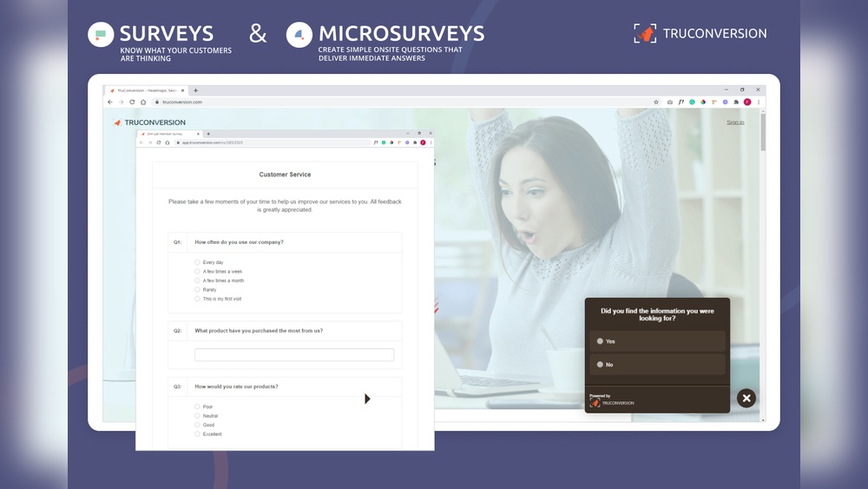Viewport: 868px width, 489px height.
Task: Click the green Grammarly extension in survey window
Action: click(384, 143)
